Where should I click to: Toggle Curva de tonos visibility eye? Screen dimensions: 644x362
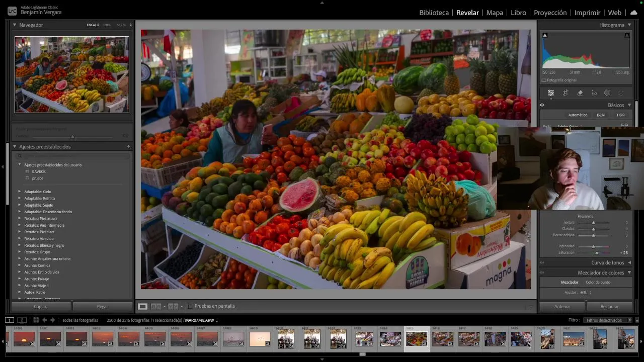[x=542, y=262]
